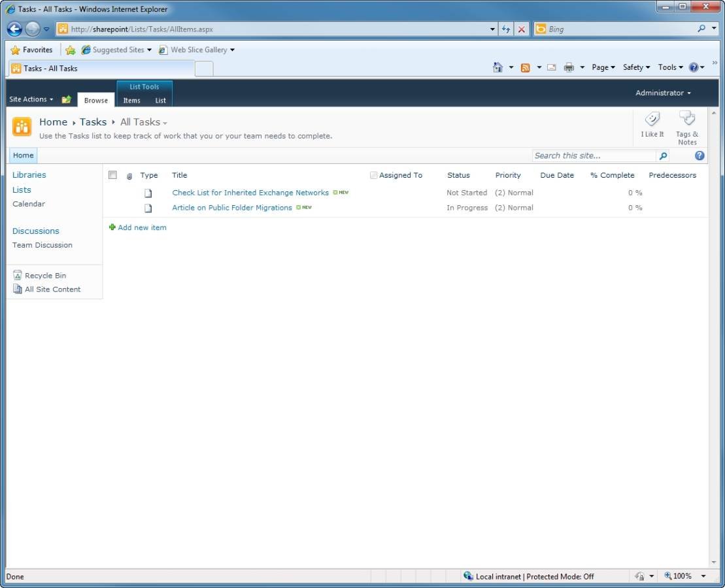This screenshot has height=588, width=725.
Task: Click the Navigate Up folder icon
Action: coord(66,100)
